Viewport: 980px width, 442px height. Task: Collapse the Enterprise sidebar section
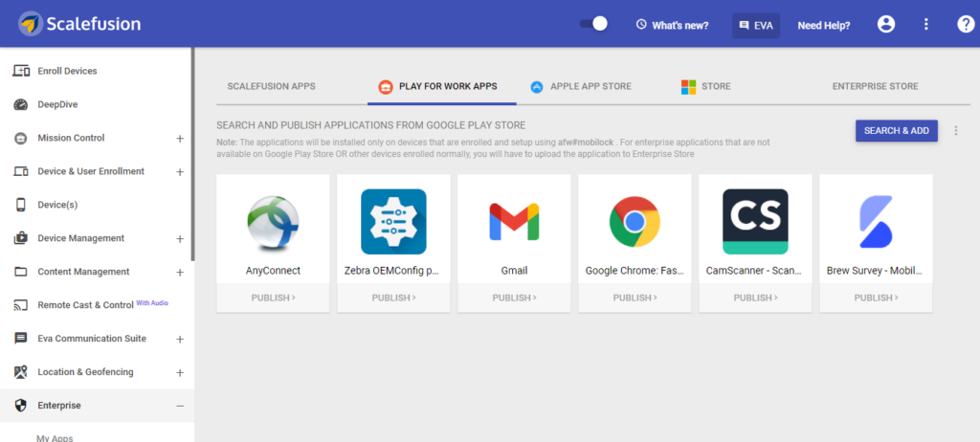tap(180, 406)
